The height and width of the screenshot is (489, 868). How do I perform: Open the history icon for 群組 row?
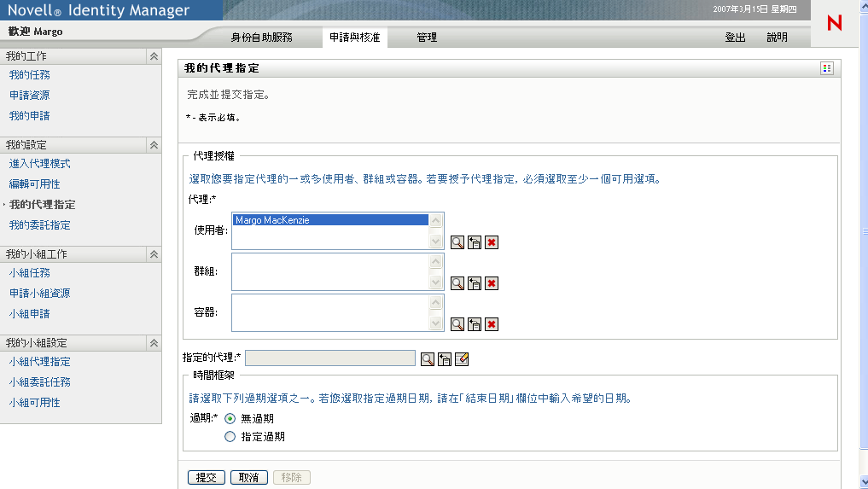click(475, 283)
